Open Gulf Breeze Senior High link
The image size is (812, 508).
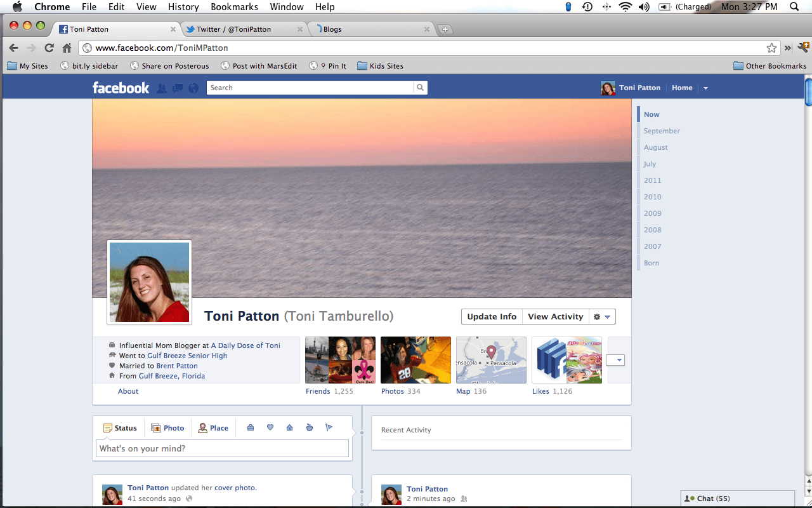tap(187, 356)
